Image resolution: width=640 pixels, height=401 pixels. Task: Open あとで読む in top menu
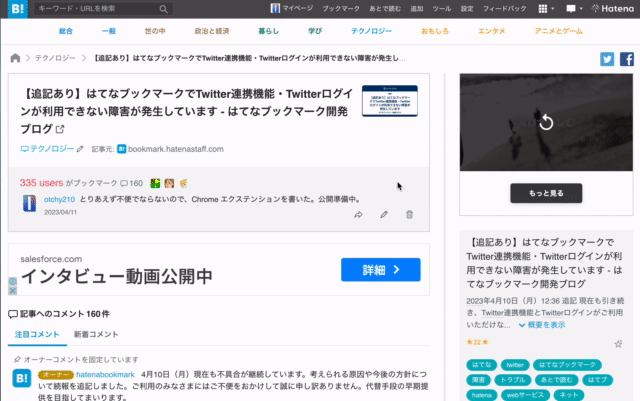tap(385, 9)
